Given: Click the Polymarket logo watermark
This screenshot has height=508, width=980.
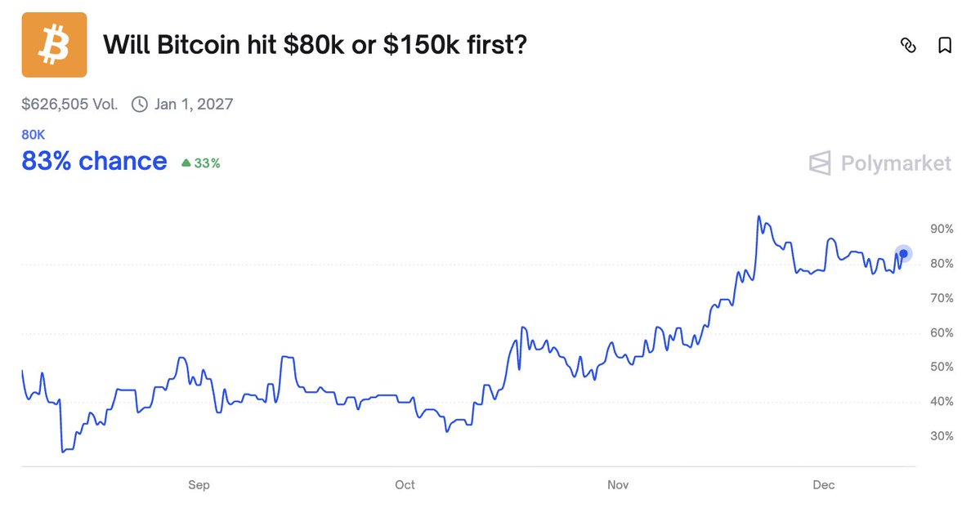Looking at the screenshot, I should pos(879,163).
